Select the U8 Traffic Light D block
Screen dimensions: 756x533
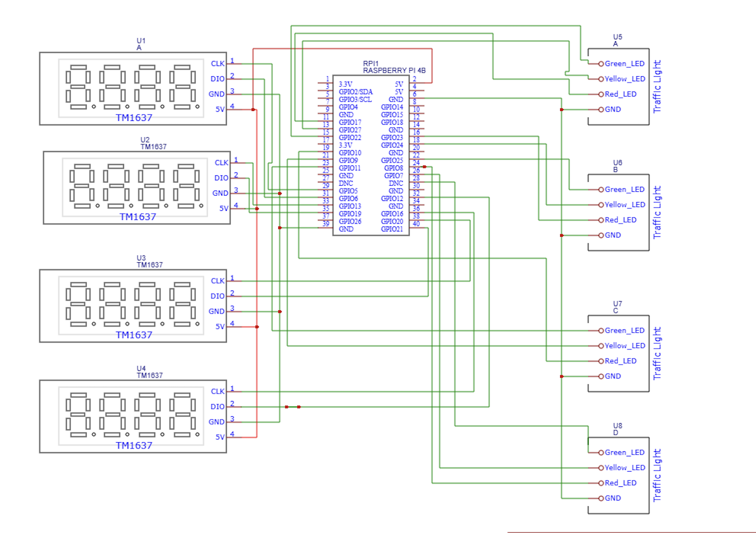tap(618, 475)
